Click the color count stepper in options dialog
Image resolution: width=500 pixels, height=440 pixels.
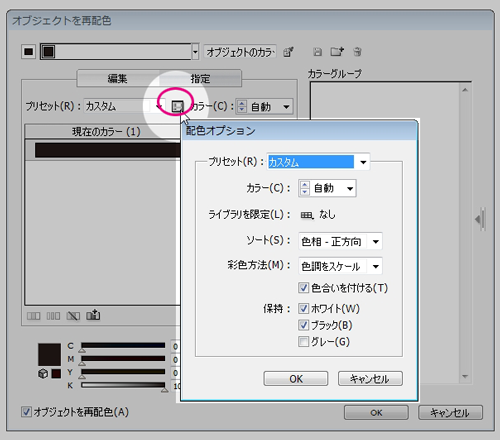click(304, 188)
